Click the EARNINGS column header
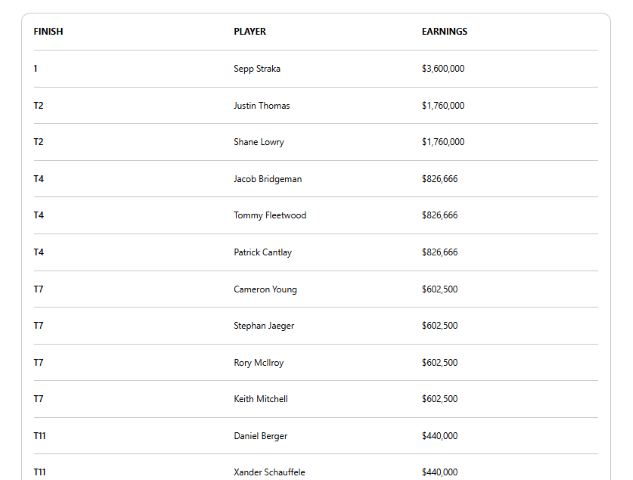Viewport: 633px width, 480px height. (444, 32)
